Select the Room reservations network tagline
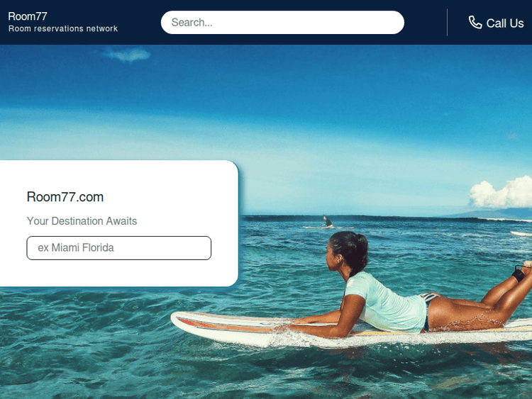 point(63,28)
